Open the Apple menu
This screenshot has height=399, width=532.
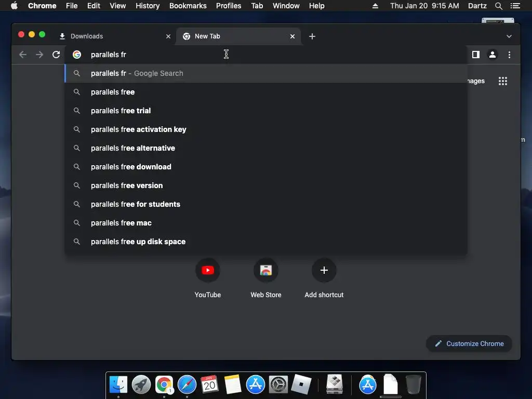pos(14,6)
